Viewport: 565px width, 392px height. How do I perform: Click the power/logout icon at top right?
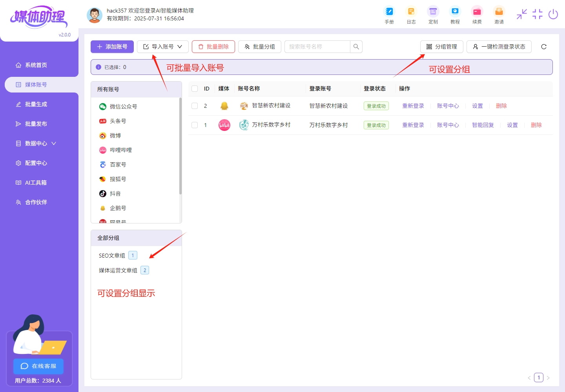553,14
